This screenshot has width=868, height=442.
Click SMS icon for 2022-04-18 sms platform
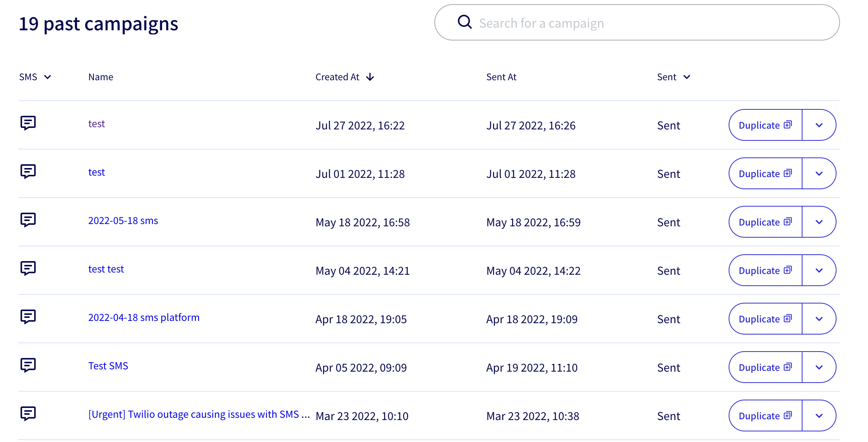[28, 317]
